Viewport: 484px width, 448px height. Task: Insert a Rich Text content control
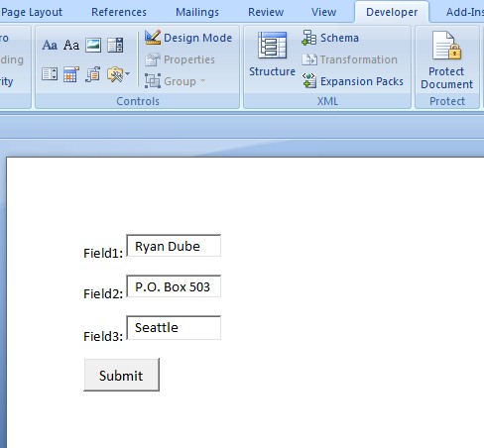tap(50, 45)
